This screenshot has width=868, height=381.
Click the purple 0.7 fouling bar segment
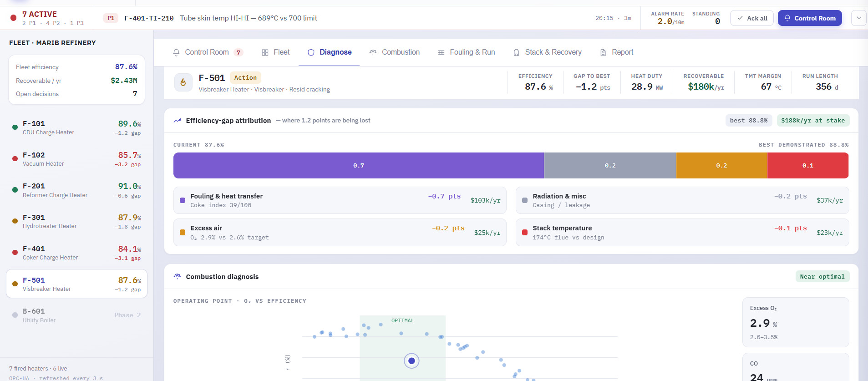pos(359,165)
